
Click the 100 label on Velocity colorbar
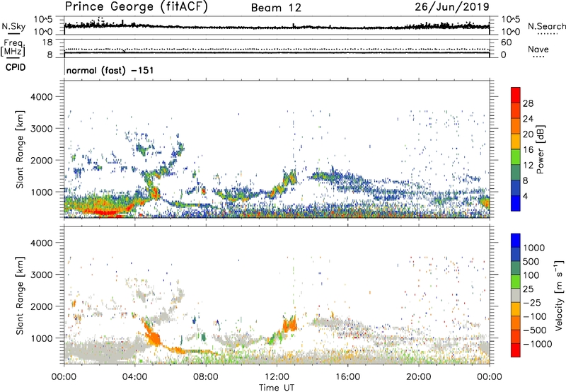[531, 275]
